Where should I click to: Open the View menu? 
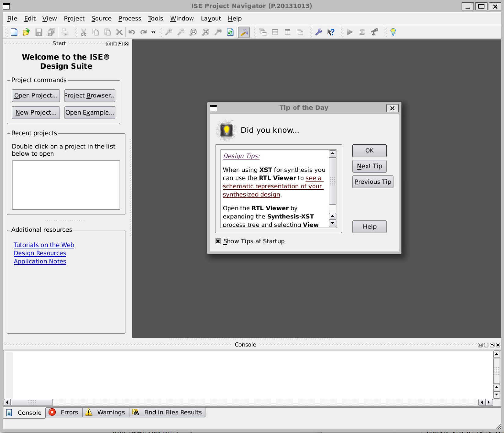click(x=49, y=18)
